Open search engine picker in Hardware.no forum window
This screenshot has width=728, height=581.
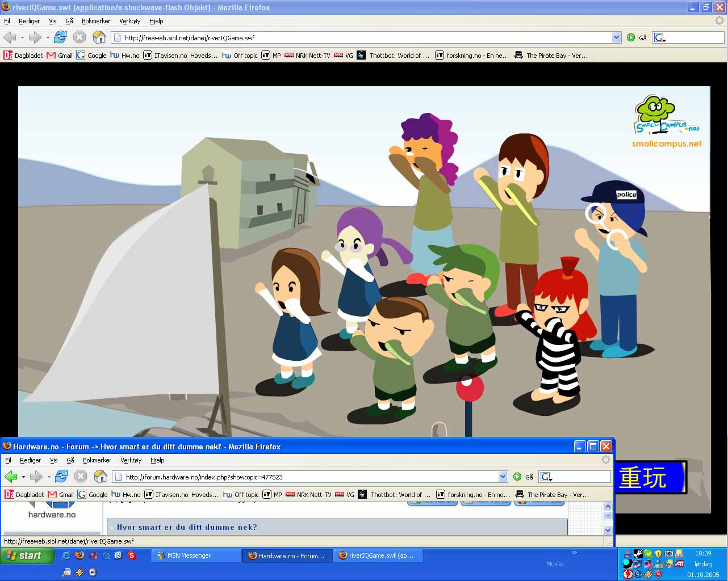coord(546,477)
